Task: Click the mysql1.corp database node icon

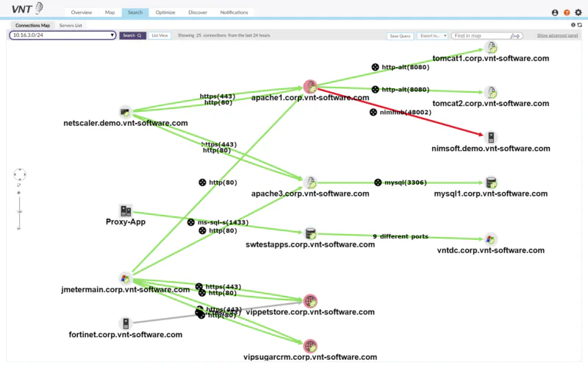Action: [x=491, y=183]
